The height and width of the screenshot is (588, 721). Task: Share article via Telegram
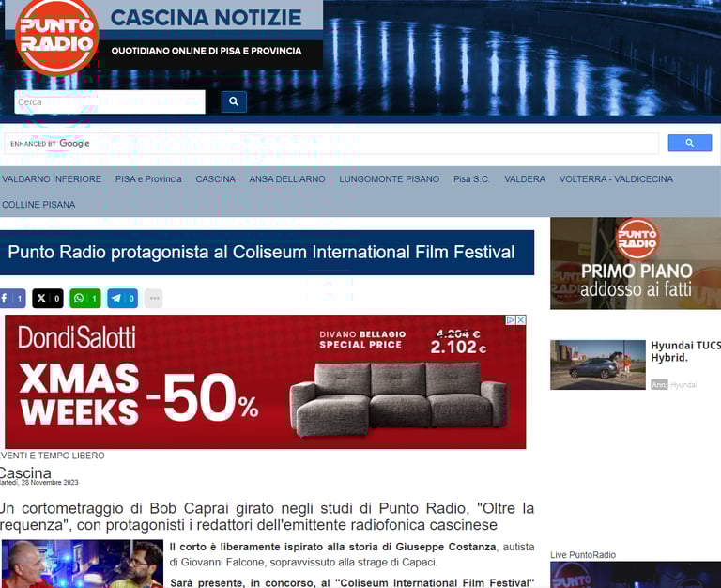point(122,299)
